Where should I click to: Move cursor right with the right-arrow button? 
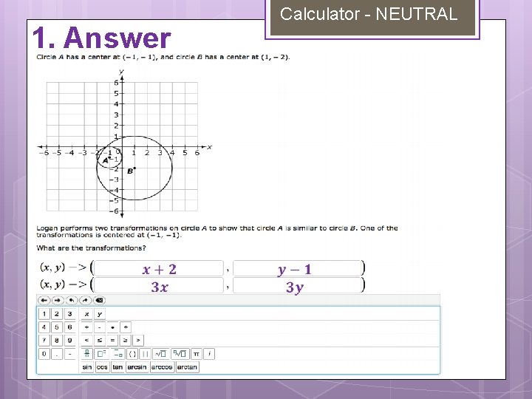[58, 300]
